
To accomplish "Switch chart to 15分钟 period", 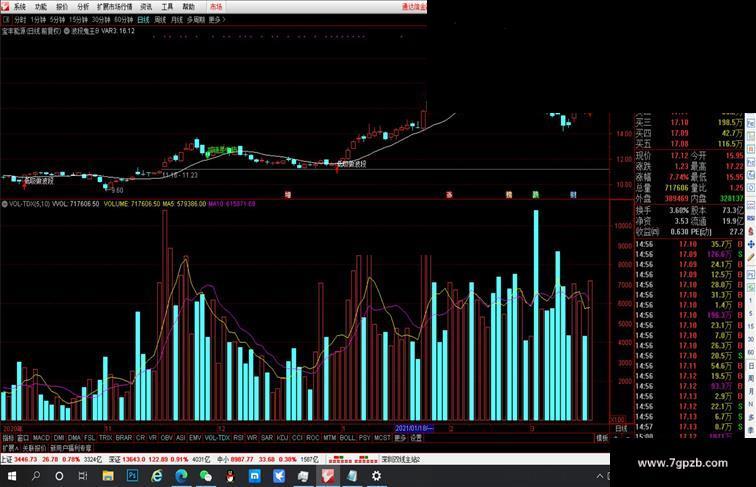I will 78,20.
